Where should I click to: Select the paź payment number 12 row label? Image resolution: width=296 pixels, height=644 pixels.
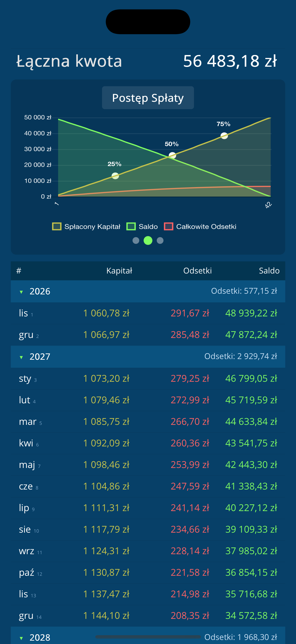pos(30,573)
